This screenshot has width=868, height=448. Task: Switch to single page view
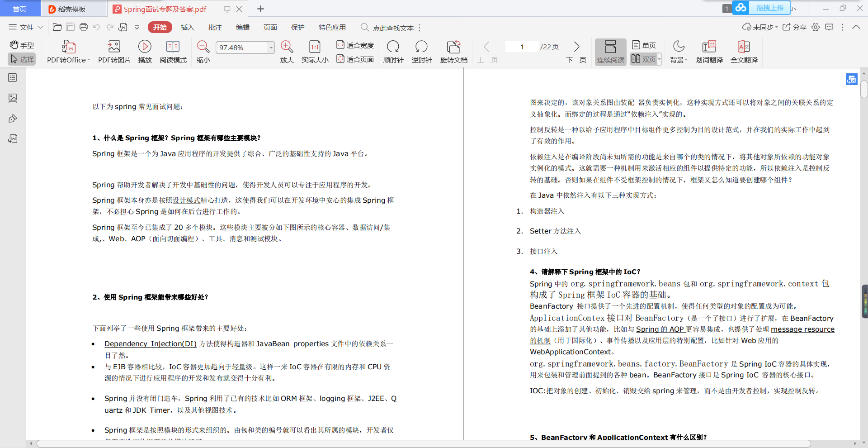pos(644,45)
